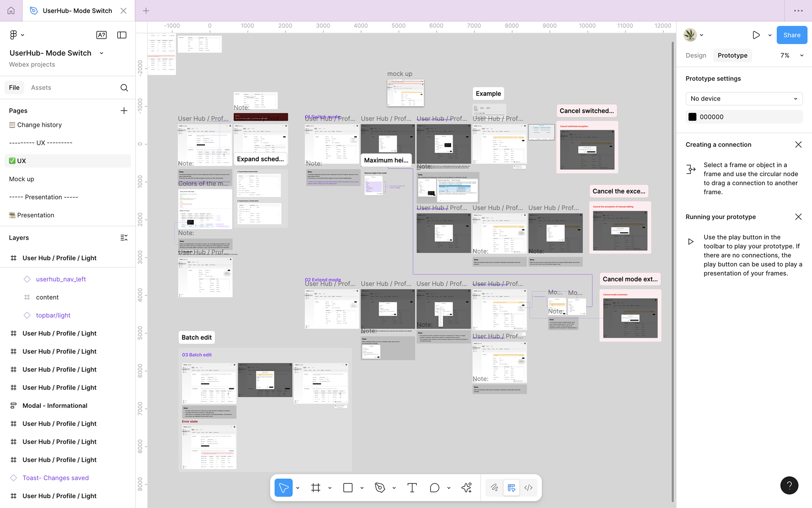Viewport: 812px width, 508px height.
Task: Play the prototype presentation
Action: (x=756, y=35)
